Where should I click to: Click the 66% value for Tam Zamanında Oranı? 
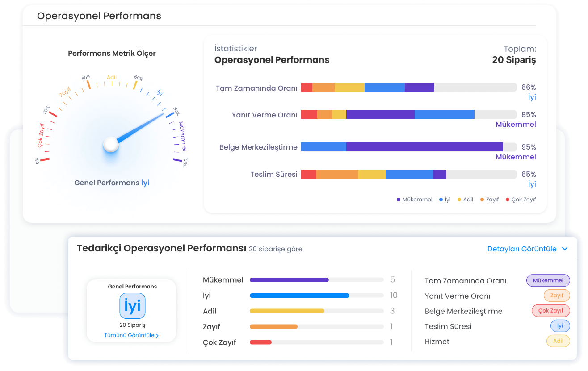pos(529,88)
